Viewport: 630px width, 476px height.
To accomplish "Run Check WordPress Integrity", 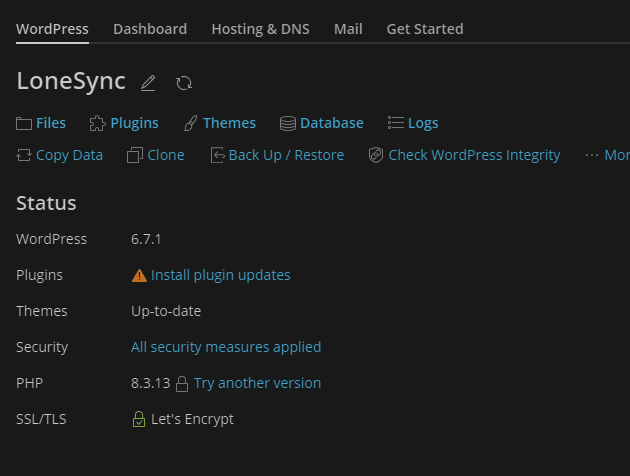I will coord(464,155).
